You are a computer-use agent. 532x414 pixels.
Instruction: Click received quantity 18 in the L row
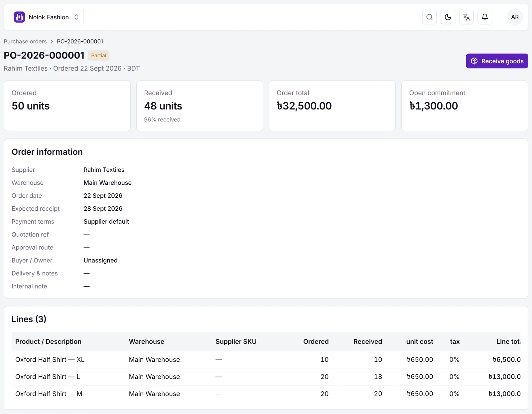(x=378, y=377)
